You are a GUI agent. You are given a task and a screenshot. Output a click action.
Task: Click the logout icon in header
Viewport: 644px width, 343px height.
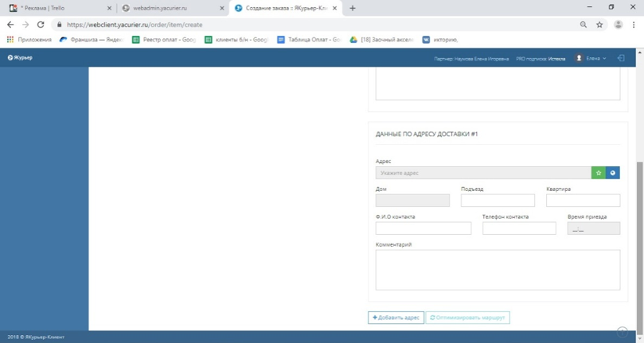pos(621,58)
